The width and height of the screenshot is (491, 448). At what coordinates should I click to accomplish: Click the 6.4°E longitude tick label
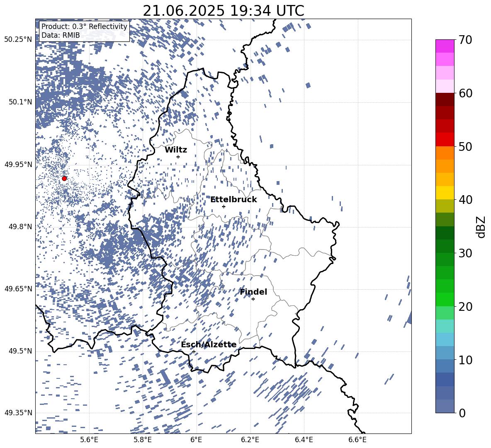304,440
